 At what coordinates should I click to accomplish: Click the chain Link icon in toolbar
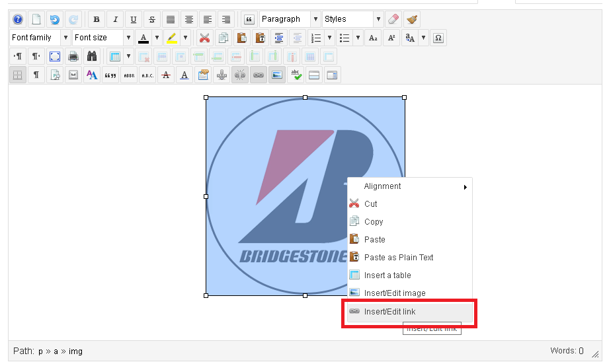click(x=259, y=75)
